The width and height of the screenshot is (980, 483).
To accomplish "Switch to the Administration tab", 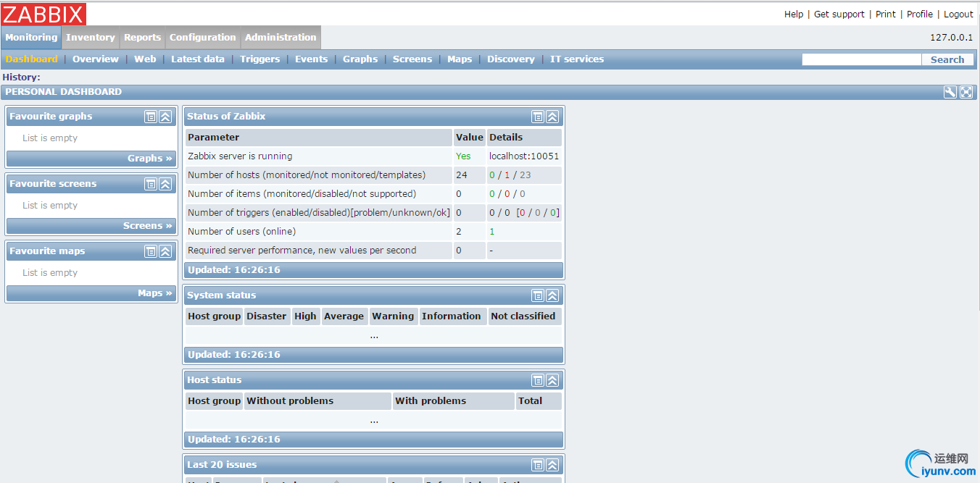I will pyautogui.click(x=281, y=38).
